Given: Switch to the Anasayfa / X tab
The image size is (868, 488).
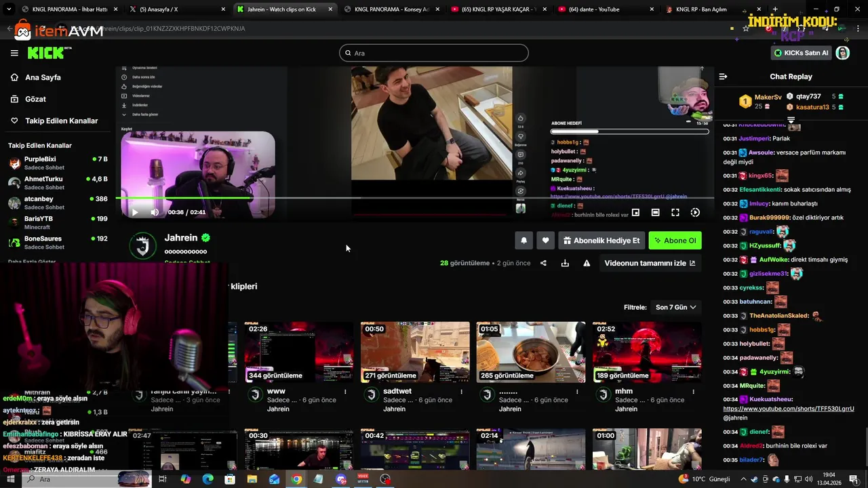Looking at the screenshot, I should (176, 9).
